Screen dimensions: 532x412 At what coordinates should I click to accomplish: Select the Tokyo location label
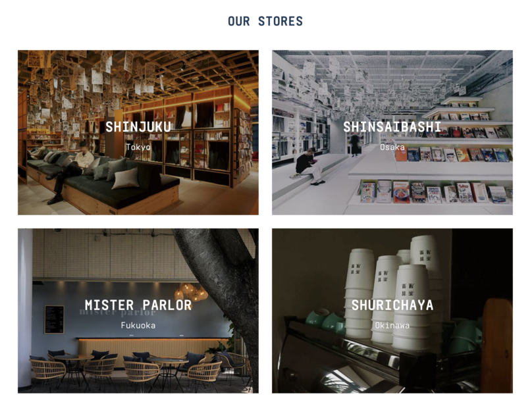click(138, 147)
